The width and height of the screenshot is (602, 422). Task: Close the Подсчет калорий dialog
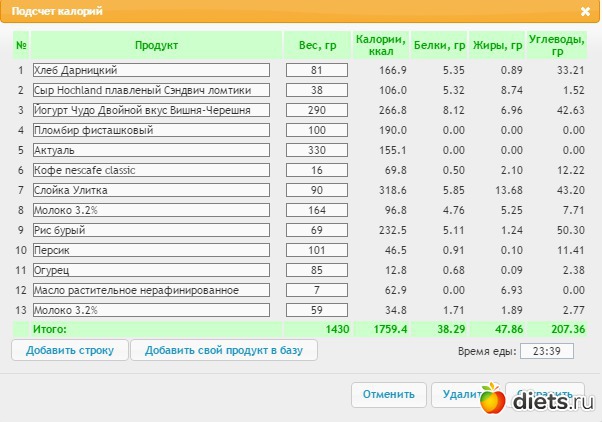[x=585, y=12]
